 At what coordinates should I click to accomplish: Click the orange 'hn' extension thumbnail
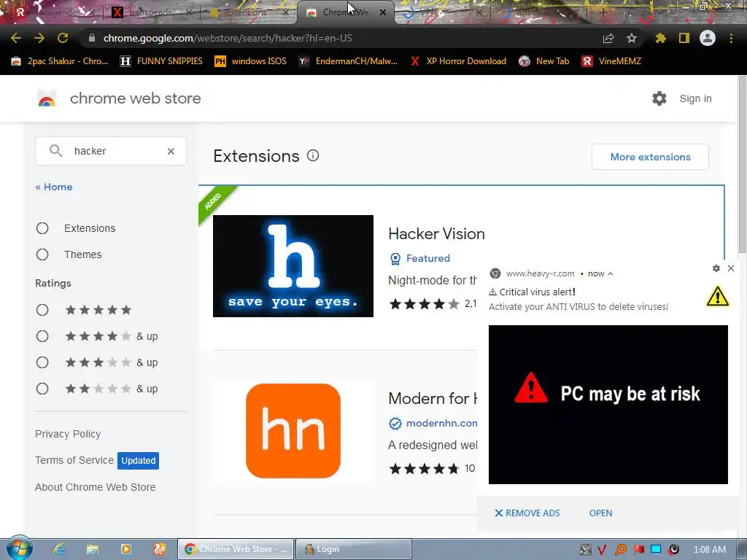(x=293, y=431)
